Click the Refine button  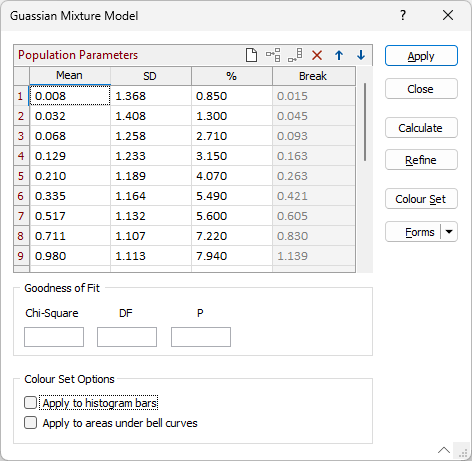click(x=421, y=160)
